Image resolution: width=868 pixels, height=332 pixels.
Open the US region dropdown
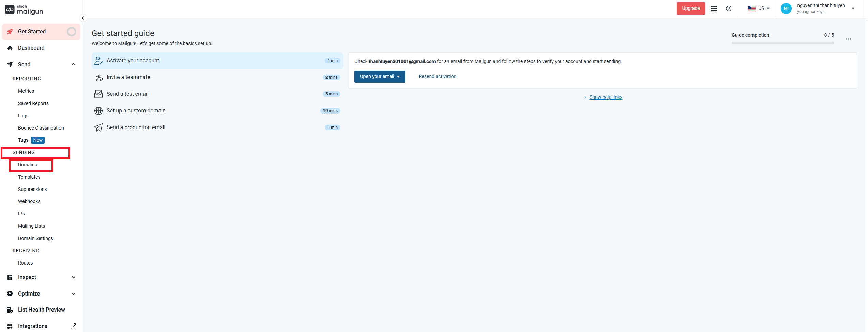tap(759, 9)
